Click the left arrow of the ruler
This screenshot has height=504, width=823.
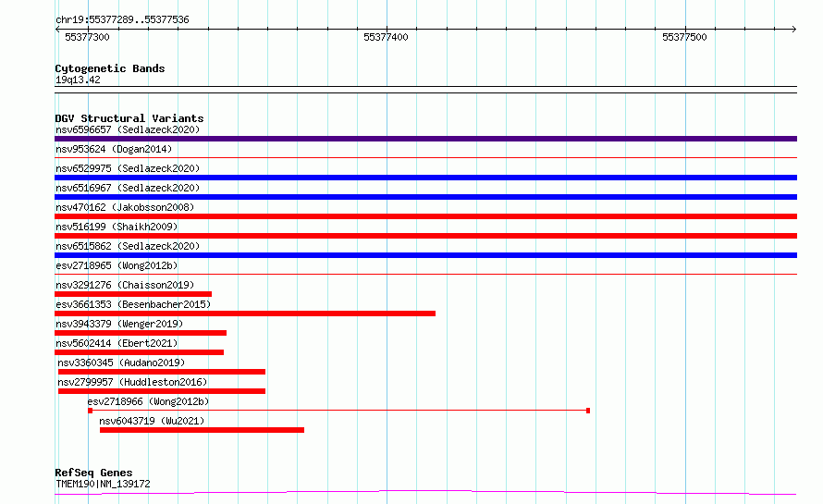(57, 29)
